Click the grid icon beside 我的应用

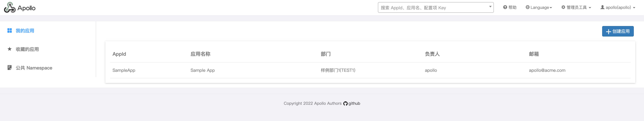9,31
